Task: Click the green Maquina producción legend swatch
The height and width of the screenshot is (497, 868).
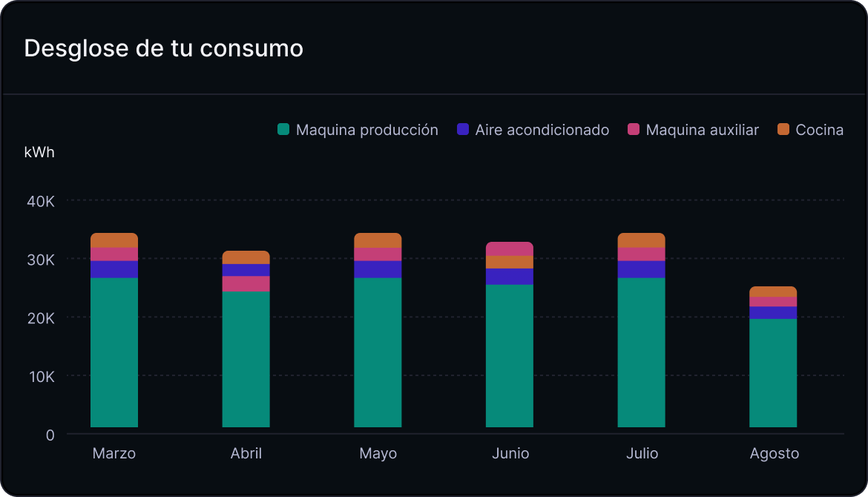Action: pyautogui.click(x=283, y=130)
